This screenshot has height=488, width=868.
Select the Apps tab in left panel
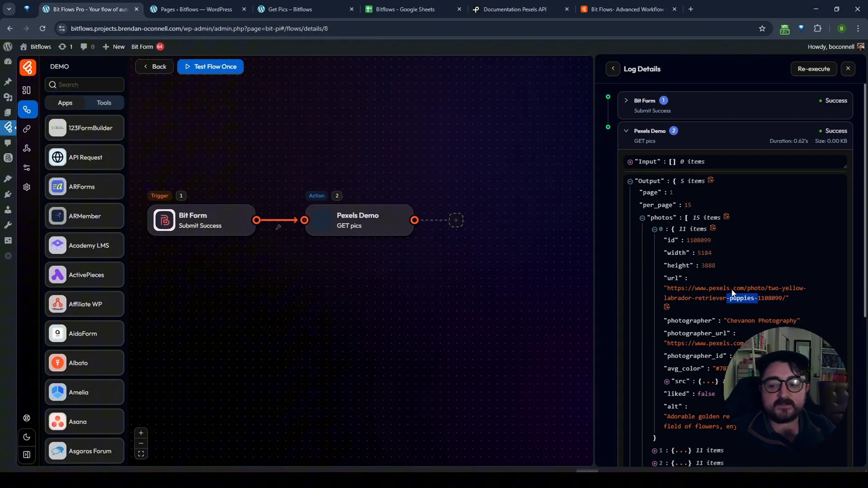coord(65,103)
